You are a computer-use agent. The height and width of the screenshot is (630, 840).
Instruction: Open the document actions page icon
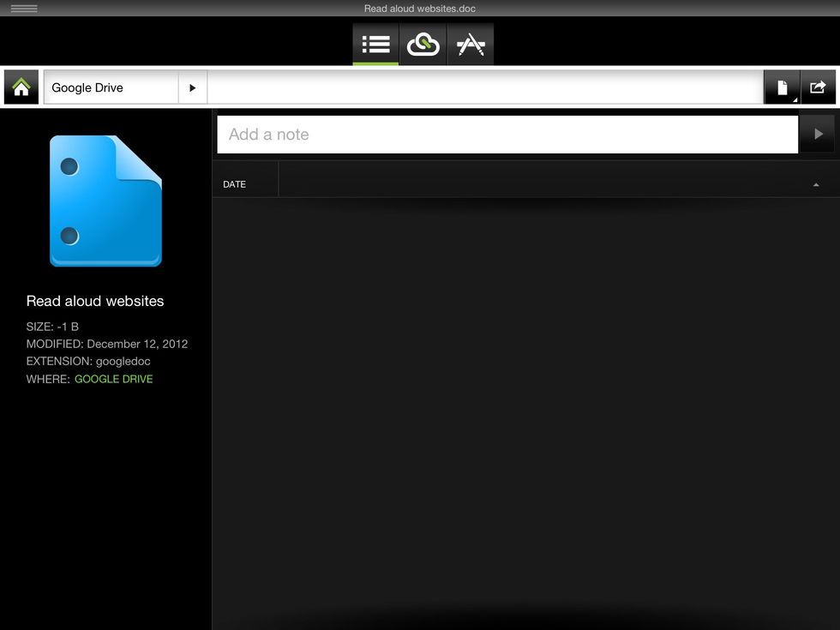[782, 87]
